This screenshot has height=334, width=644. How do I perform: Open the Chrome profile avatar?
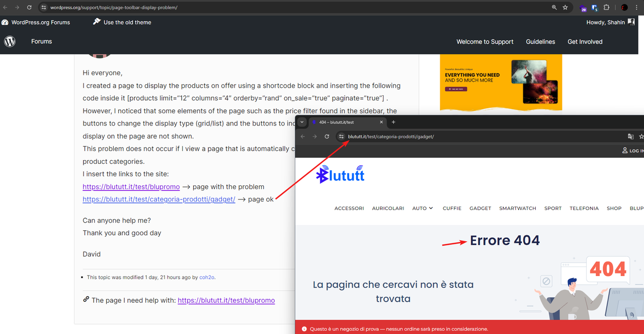(624, 8)
